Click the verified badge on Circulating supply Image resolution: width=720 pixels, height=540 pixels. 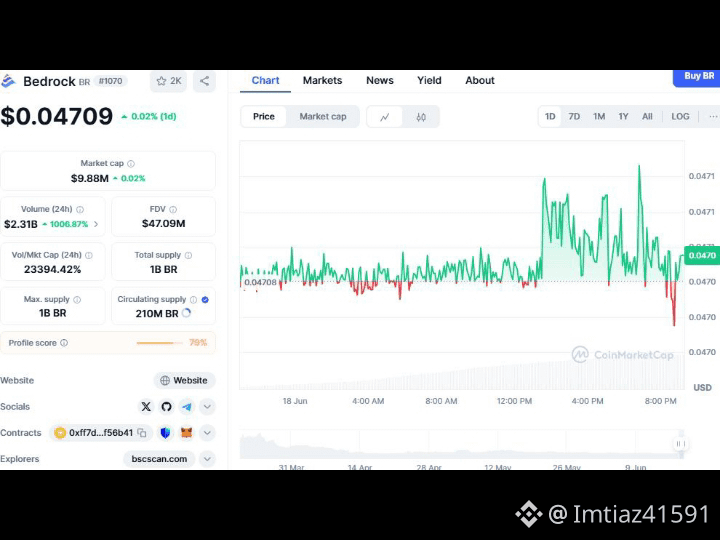pos(205,299)
